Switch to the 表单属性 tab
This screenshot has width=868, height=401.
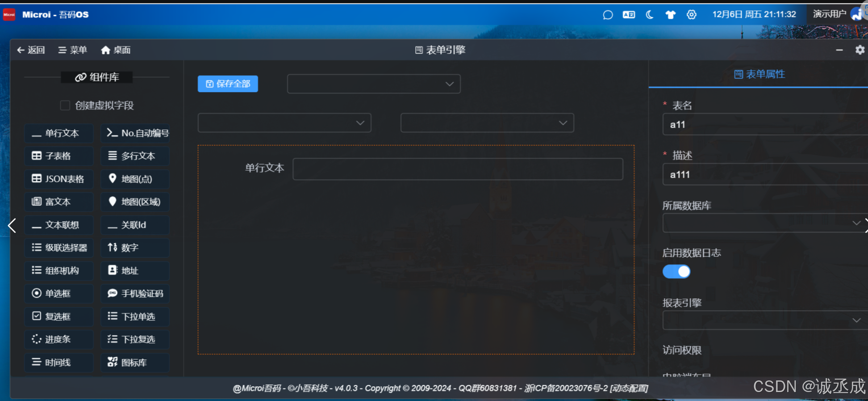[759, 74]
